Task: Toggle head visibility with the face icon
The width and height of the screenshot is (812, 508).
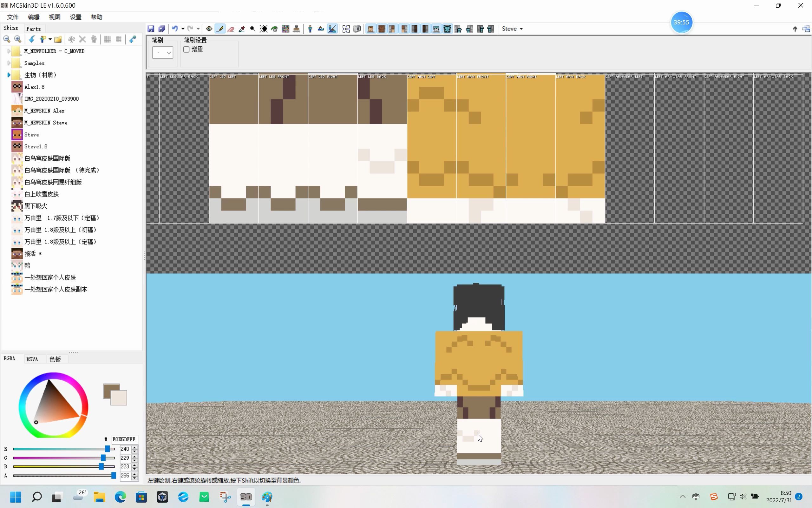Action: coord(371,29)
